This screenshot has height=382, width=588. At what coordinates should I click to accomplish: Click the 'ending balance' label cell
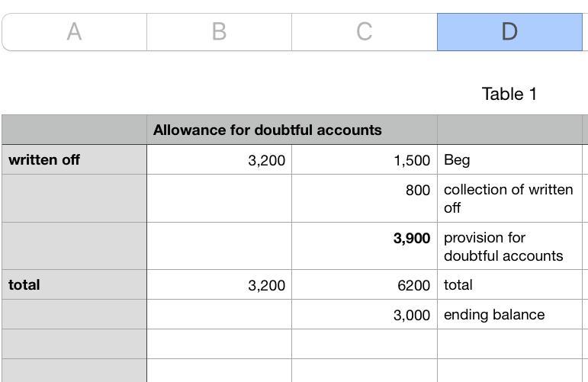pos(509,314)
